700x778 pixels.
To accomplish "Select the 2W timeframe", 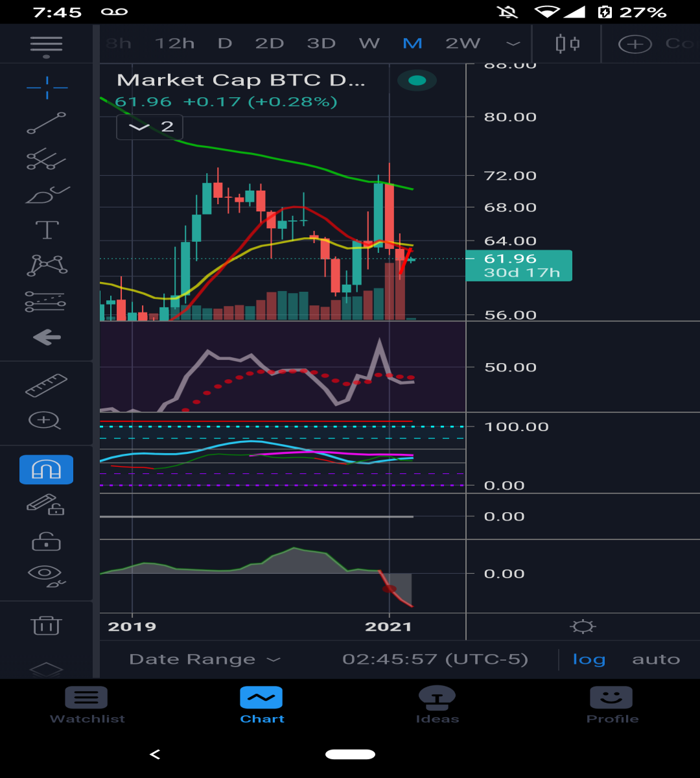I will 463,44.
